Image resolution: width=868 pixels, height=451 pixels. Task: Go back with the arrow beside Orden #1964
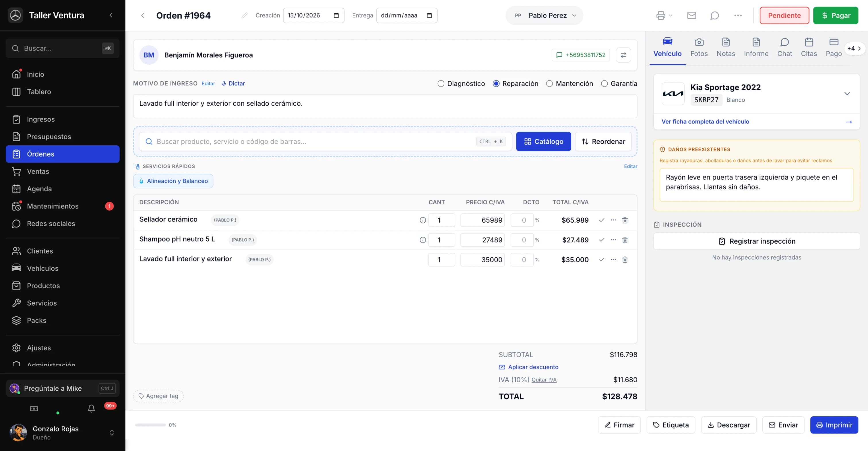(x=143, y=16)
